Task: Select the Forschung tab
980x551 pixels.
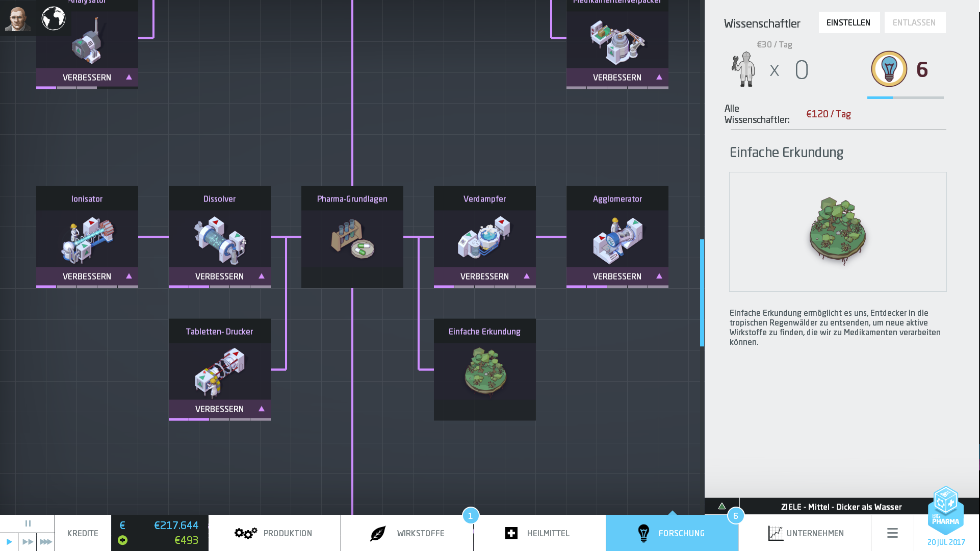Action: (673, 533)
